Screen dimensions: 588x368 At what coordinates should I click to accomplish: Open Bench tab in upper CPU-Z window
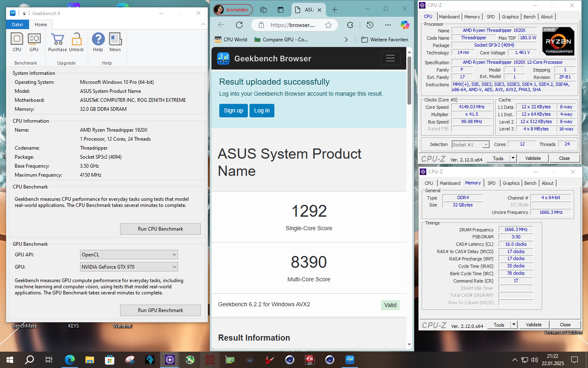[530, 17]
